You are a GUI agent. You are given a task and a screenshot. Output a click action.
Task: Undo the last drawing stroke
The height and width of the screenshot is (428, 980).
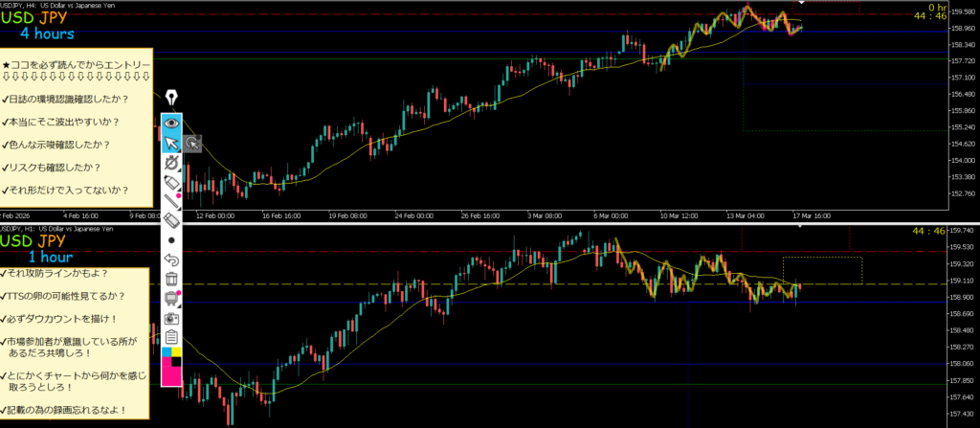pyautogui.click(x=172, y=259)
